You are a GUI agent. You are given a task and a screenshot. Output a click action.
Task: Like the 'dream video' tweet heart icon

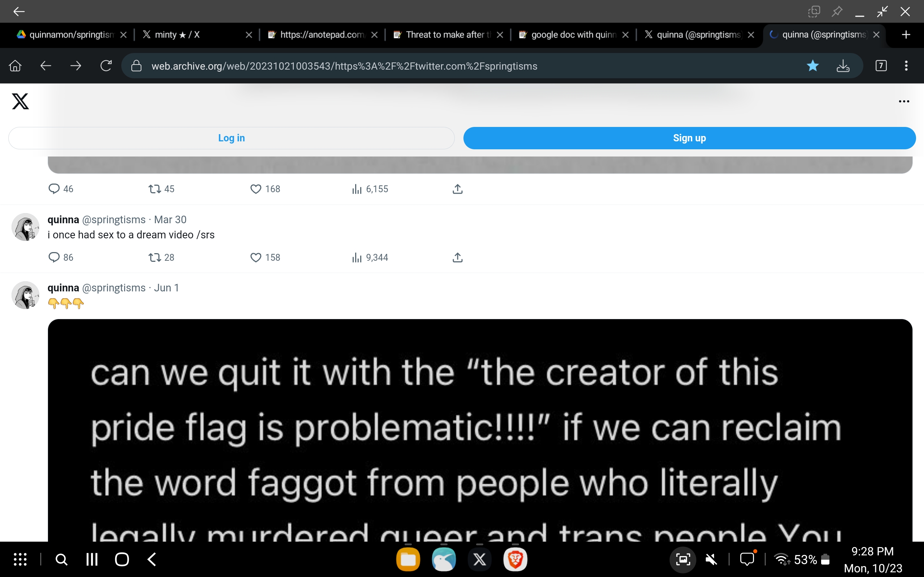pos(256,257)
